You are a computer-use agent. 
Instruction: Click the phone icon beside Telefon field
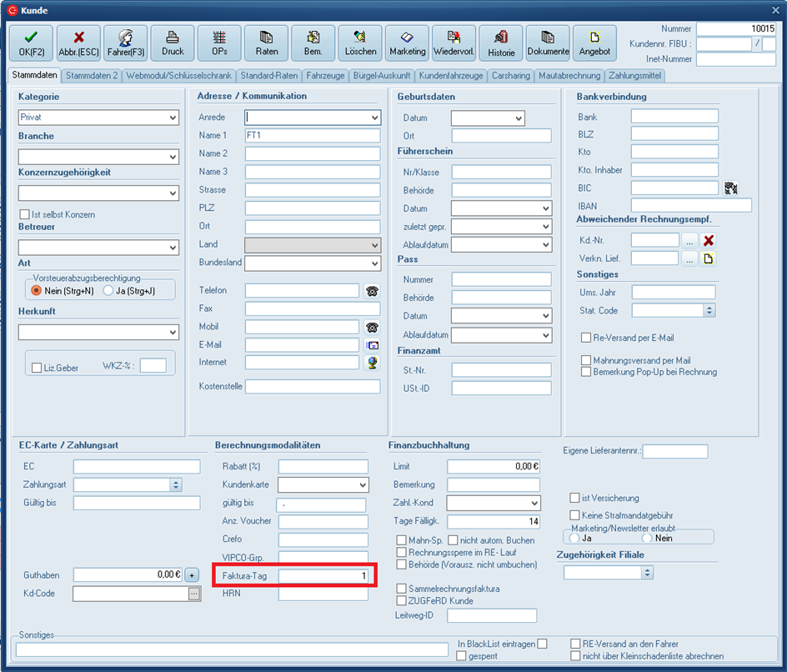372,291
